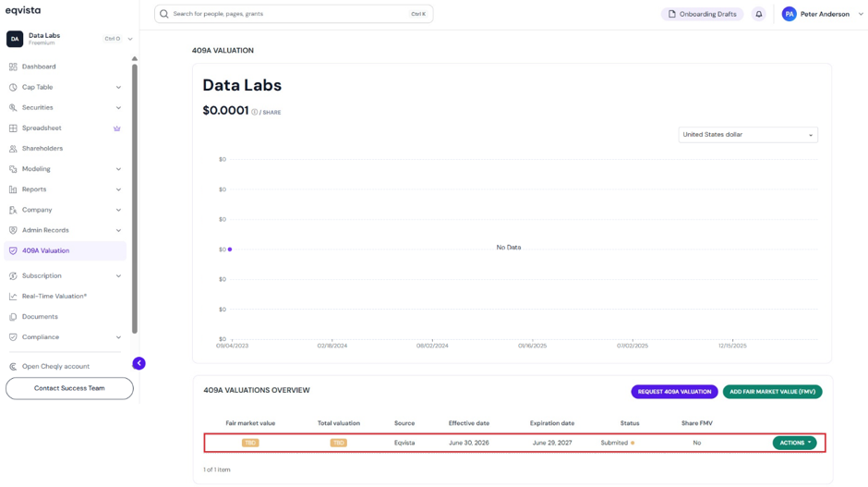Click the info icon next to $0.0001

pyautogui.click(x=254, y=112)
